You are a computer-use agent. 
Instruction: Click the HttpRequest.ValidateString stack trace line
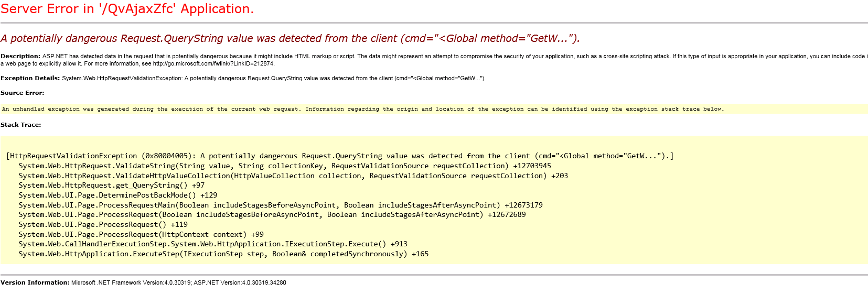coord(284,166)
